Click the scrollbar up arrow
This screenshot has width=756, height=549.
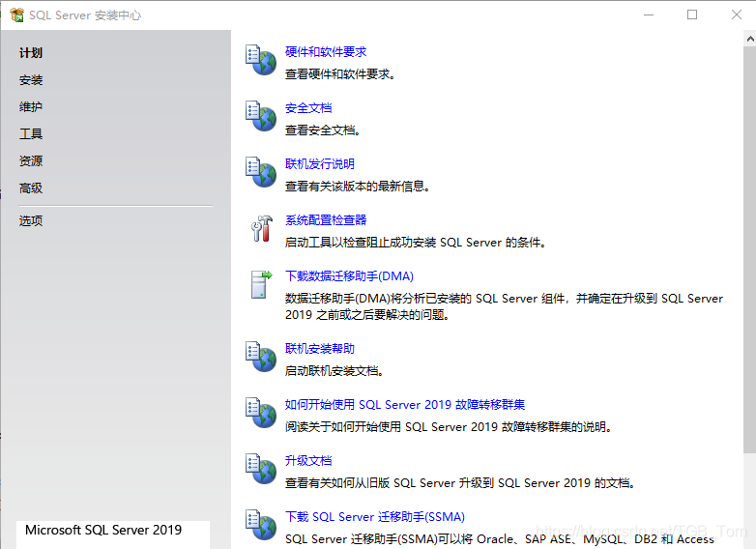750,39
